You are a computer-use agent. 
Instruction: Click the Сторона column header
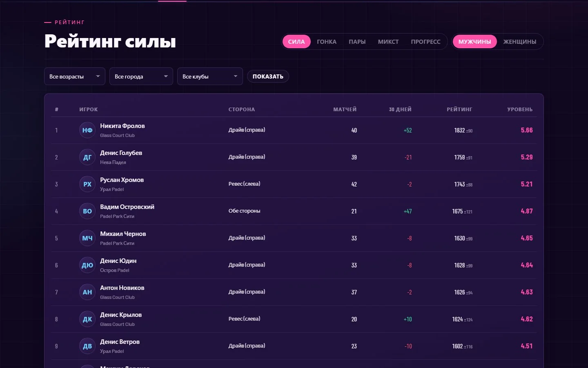(242, 110)
